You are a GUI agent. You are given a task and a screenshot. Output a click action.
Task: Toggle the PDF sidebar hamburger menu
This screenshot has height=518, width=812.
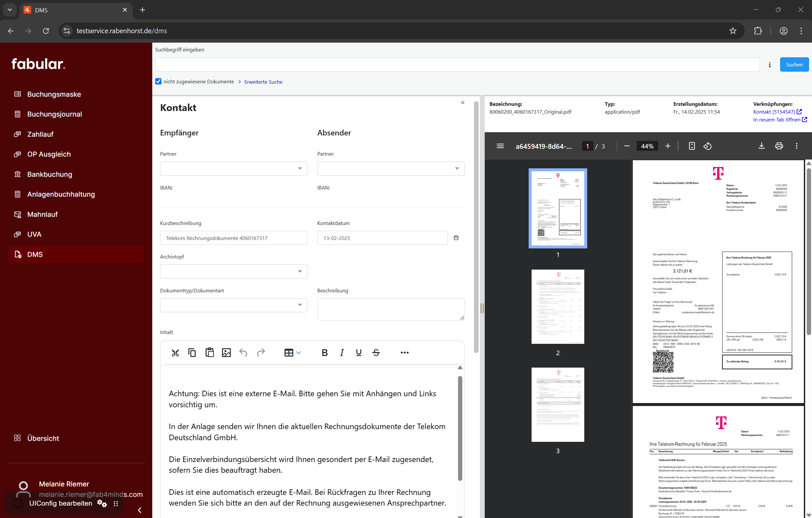tap(500, 146)
